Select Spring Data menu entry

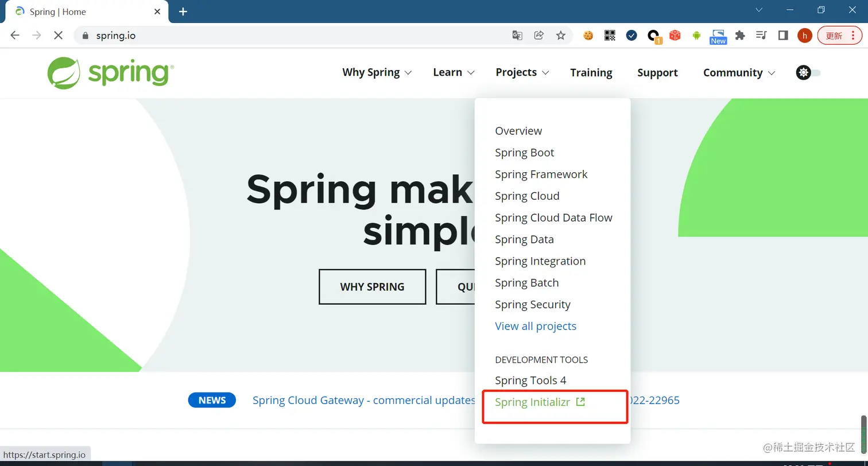524,239
